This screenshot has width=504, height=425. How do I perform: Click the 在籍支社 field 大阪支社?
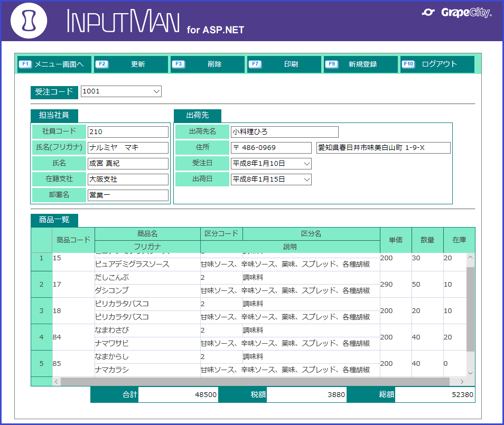(128, 180)
